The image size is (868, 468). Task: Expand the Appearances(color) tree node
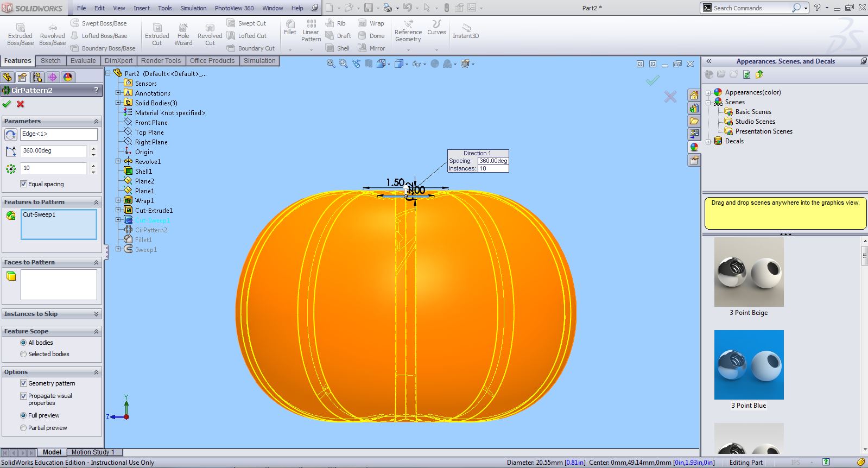point(708,93)
